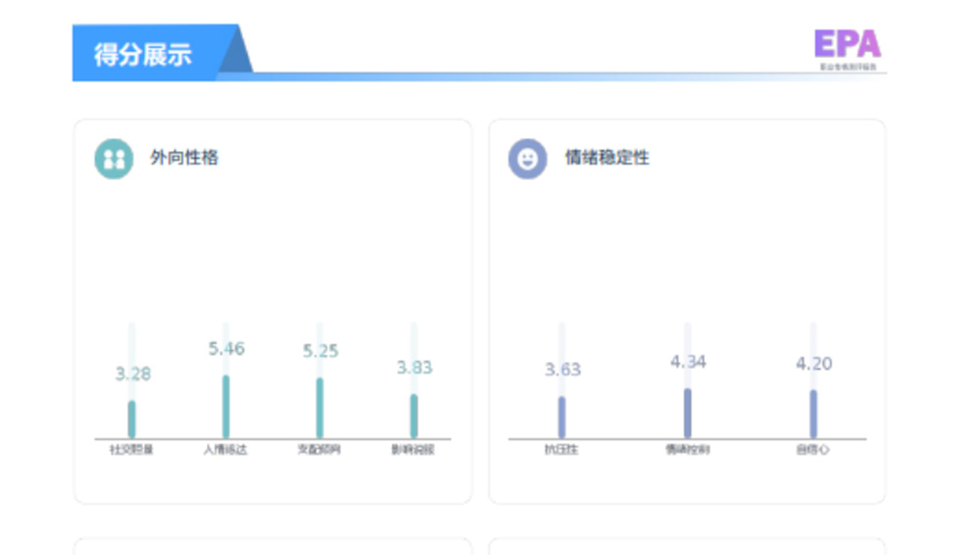Click the purple bar under 4.20
980x555 pixels.
point(813,414)
